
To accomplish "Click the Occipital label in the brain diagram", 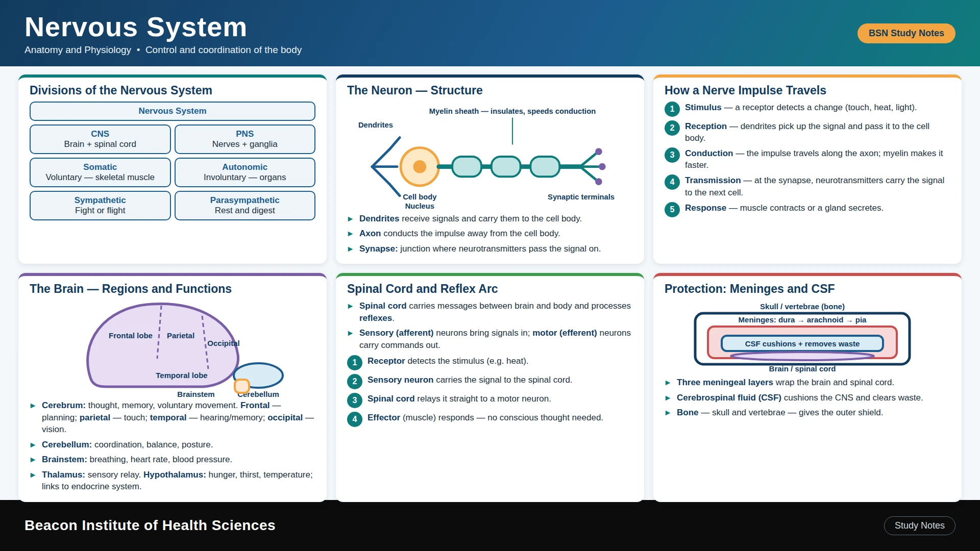I will 224,343.
